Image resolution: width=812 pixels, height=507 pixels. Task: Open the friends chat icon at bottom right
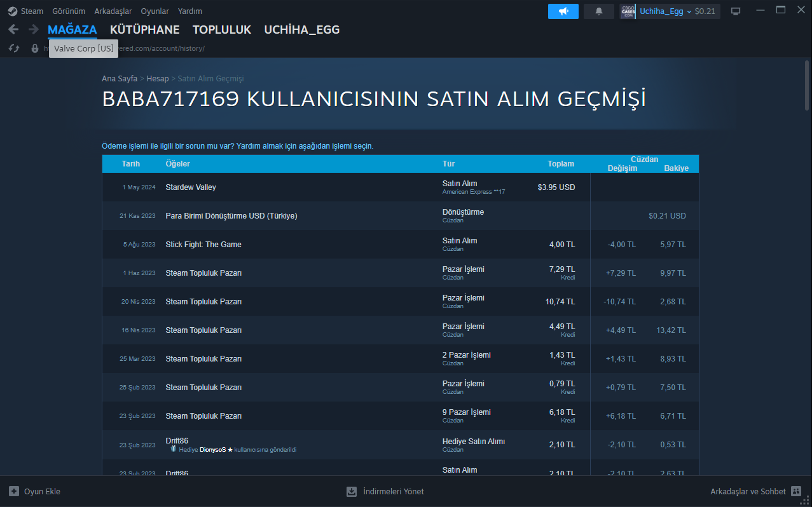[796, 491]
